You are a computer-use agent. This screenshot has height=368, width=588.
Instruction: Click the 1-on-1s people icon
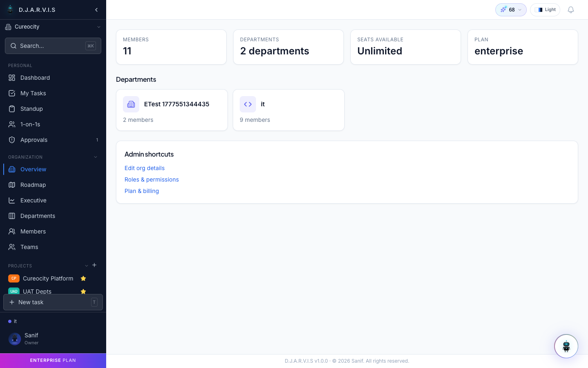(x=12, y=124)
